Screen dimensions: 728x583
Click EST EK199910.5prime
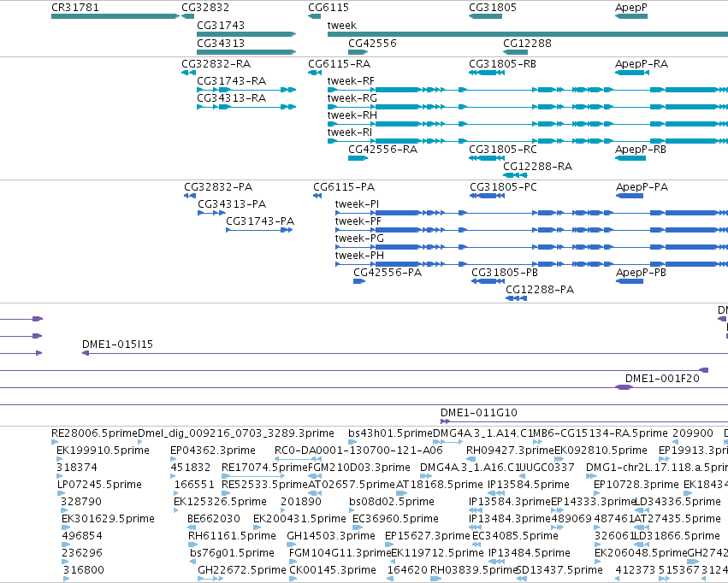(x=59, y=460)
